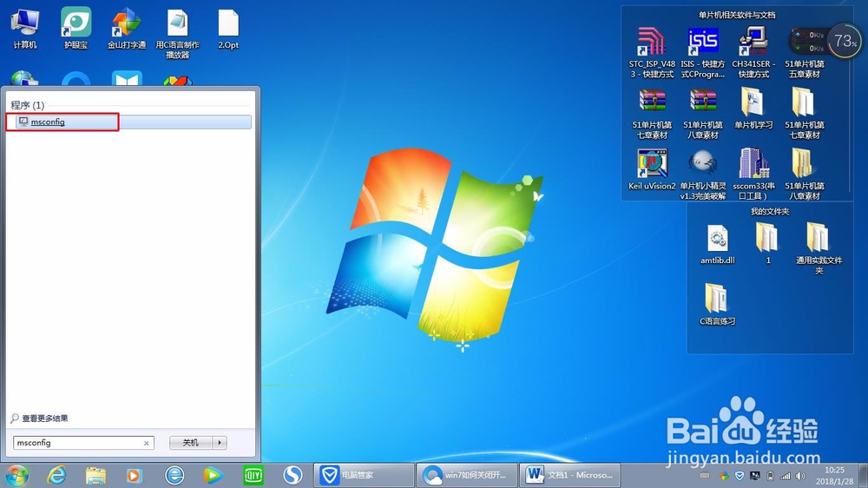The image size is (868, 488).
Task: Launch 单片机小精灵 v1.3
Action: tap(703, 175)
